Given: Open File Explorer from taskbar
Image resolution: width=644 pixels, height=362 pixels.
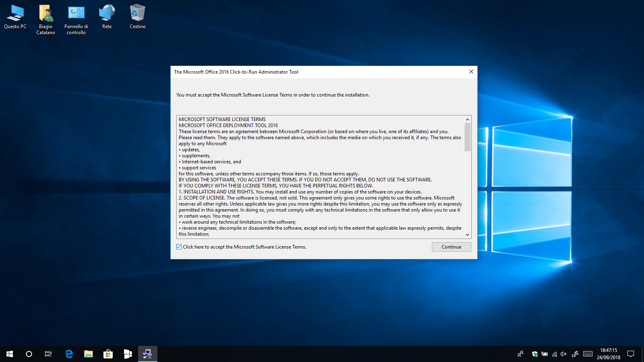Looking at the screenshot, I should 88,354.
